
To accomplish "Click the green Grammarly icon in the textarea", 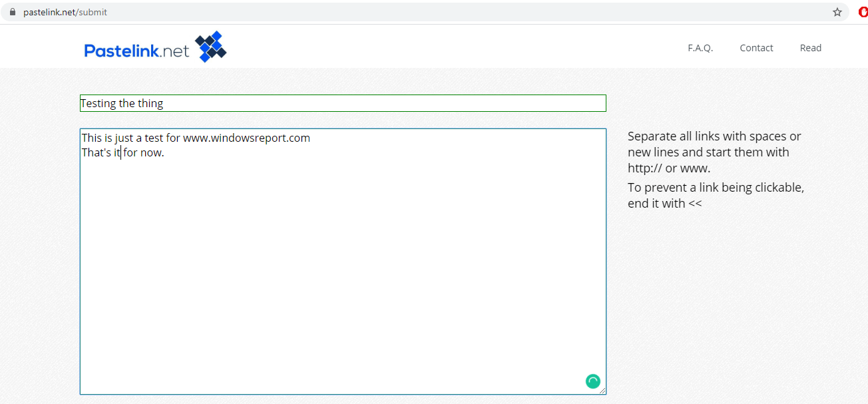I will 593,381.
